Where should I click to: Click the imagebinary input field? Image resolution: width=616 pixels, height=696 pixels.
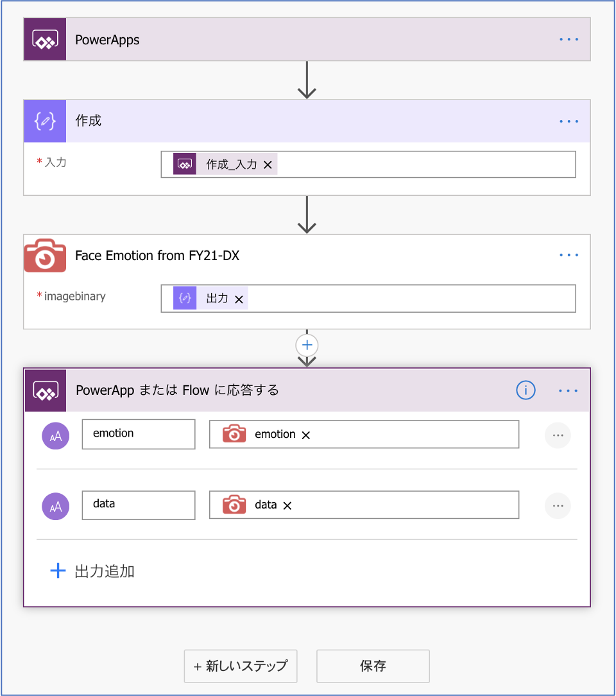(x=368, y=299)
